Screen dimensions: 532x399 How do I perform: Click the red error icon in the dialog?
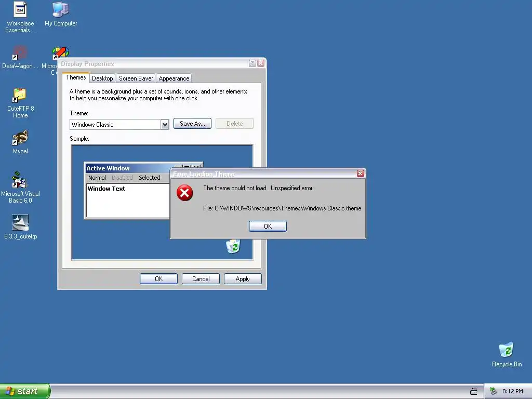tap(184, 193)
